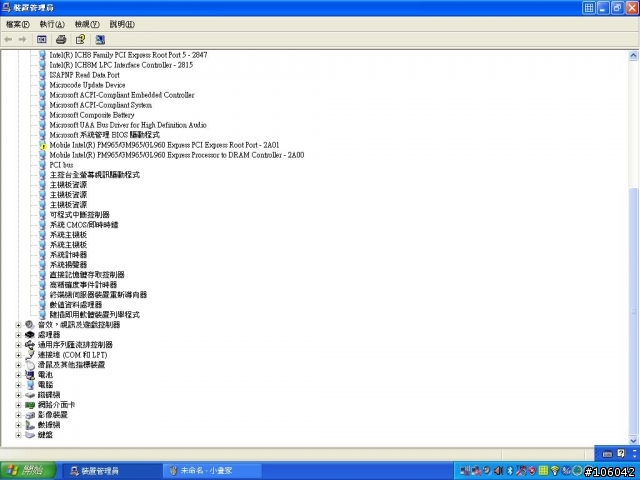Image resolution: width=640 pixels, height=480 pixels.
Task: Select 可程式中斷控制器
Action: point(80,215)
